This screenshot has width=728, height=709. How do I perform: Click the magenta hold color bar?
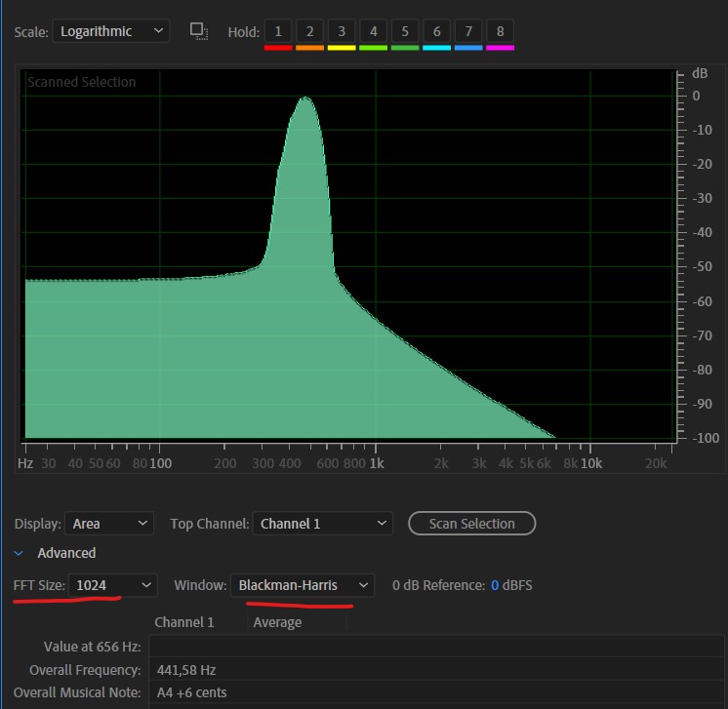tap(500, 48)
